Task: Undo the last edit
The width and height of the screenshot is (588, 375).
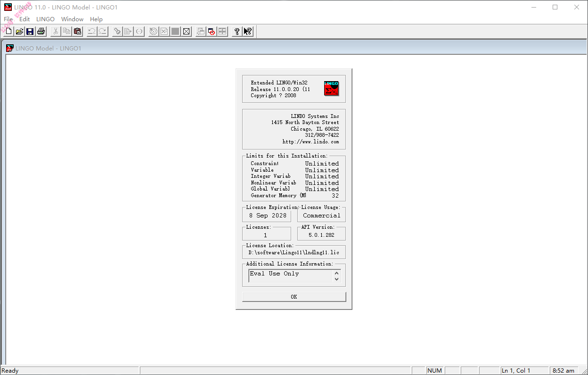Action: tap(92, 32)
